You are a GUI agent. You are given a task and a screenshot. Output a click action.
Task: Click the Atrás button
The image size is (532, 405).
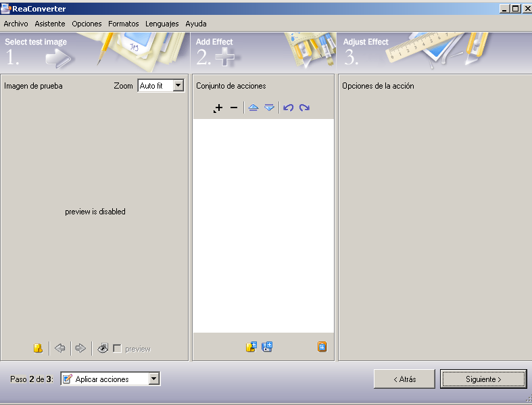404,379
